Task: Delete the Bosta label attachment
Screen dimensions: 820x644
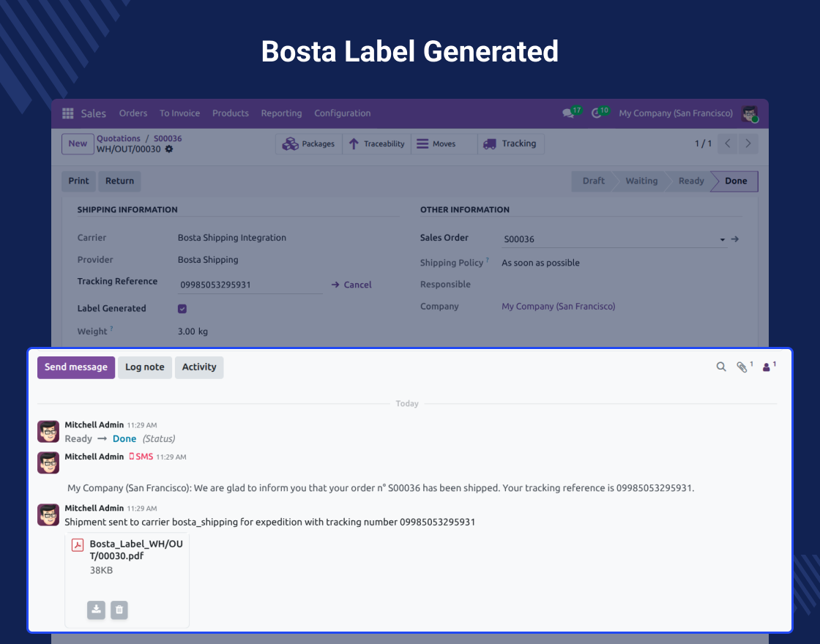Action: [119, 610]
